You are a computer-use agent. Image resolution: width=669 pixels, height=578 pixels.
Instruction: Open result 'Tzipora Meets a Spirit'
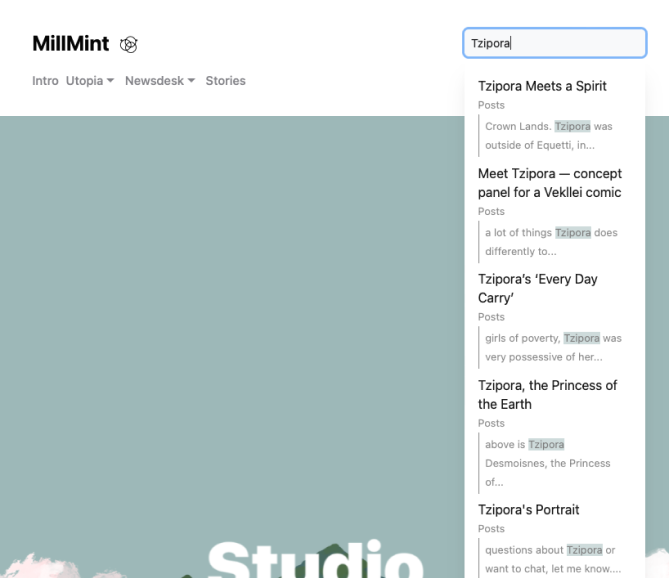[542, 86]
